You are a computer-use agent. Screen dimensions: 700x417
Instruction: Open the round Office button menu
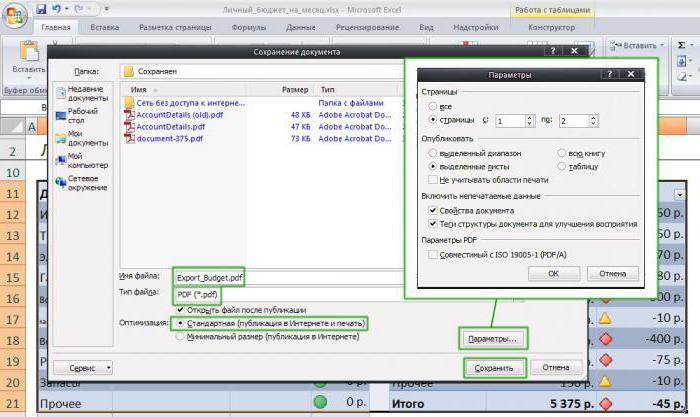pyautogui.click(x=14, y=15)
